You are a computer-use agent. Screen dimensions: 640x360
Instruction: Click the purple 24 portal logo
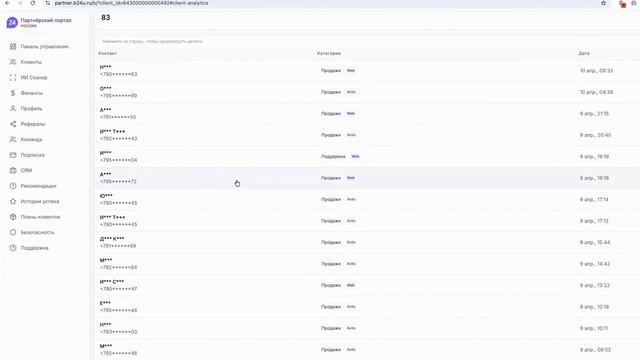point(12,22)
